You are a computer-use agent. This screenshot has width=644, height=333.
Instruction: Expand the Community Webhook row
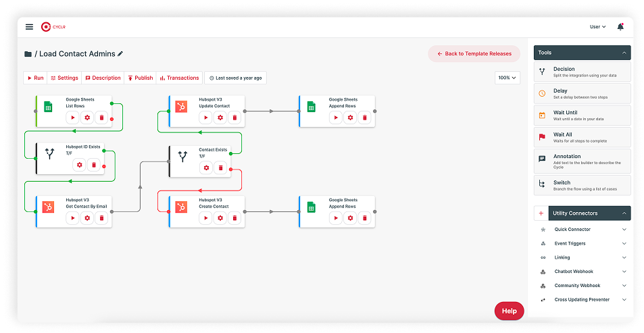[x=582, y=285]
